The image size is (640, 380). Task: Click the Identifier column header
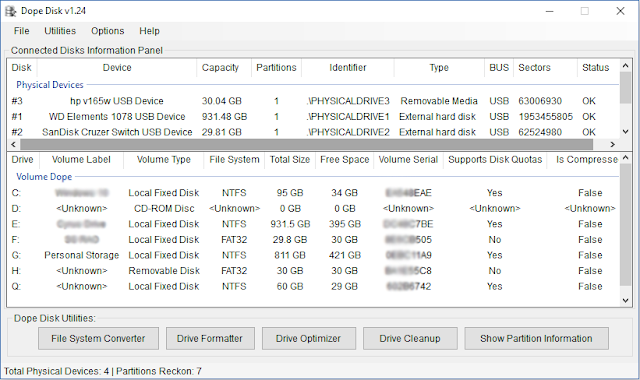[x=348, y=68]
